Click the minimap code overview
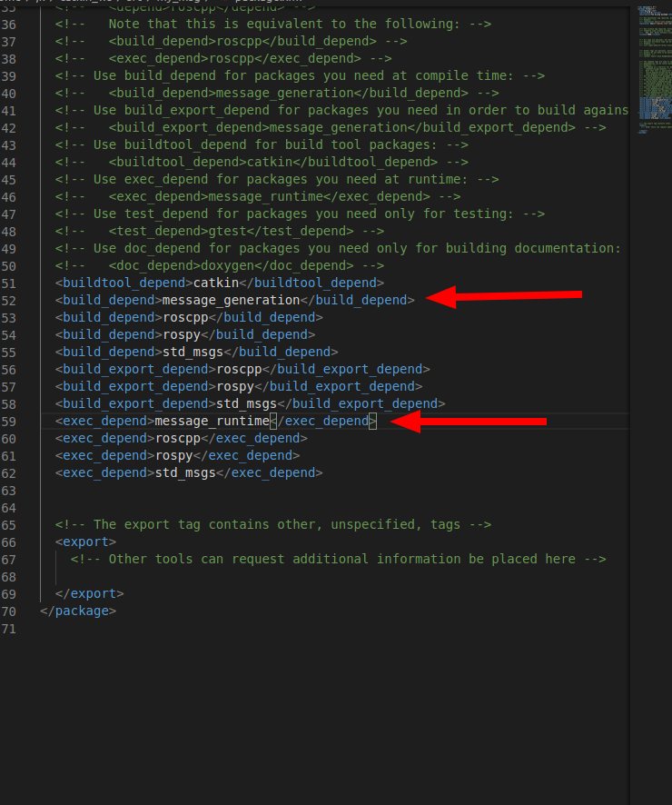Viewport: 672px width, 805px height. click(x=655, y=70)
